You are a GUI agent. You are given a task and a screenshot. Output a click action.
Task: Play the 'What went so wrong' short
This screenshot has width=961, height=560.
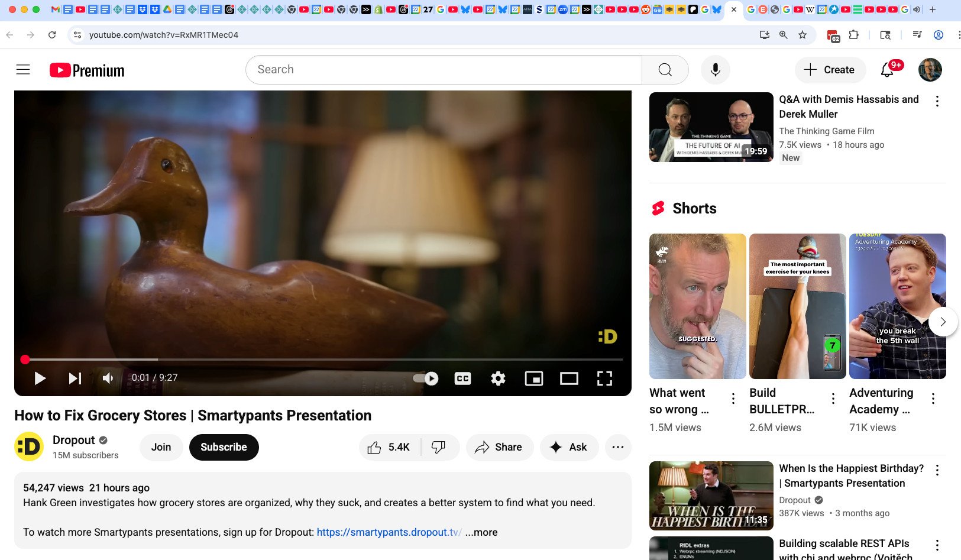point(698,306)
